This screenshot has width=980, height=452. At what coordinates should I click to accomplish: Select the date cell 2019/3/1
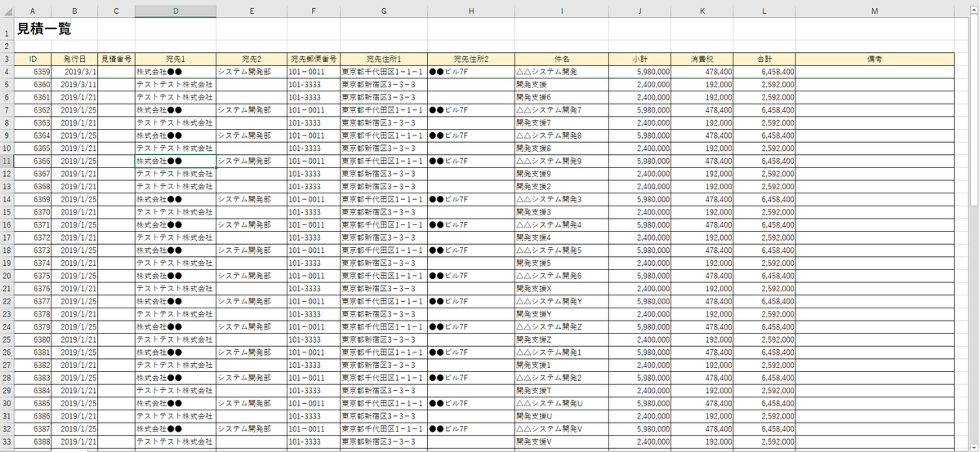(74, 72)
